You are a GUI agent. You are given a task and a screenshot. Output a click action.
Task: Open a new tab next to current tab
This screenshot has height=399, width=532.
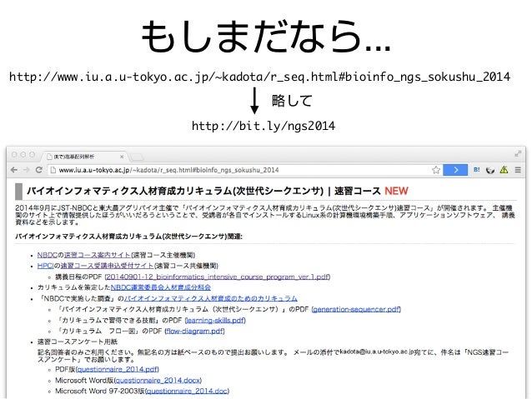click(137, 157)
